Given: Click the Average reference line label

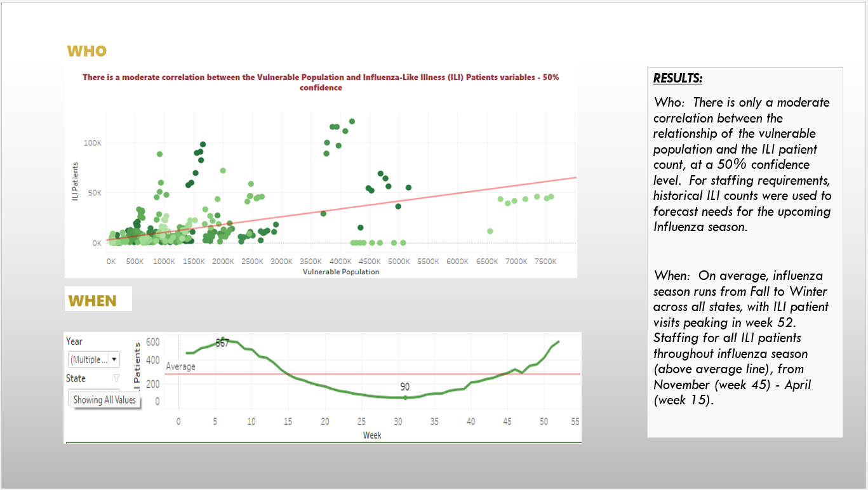Looking at the screenshot, I should pyautogui.click(x=181, y=366).
